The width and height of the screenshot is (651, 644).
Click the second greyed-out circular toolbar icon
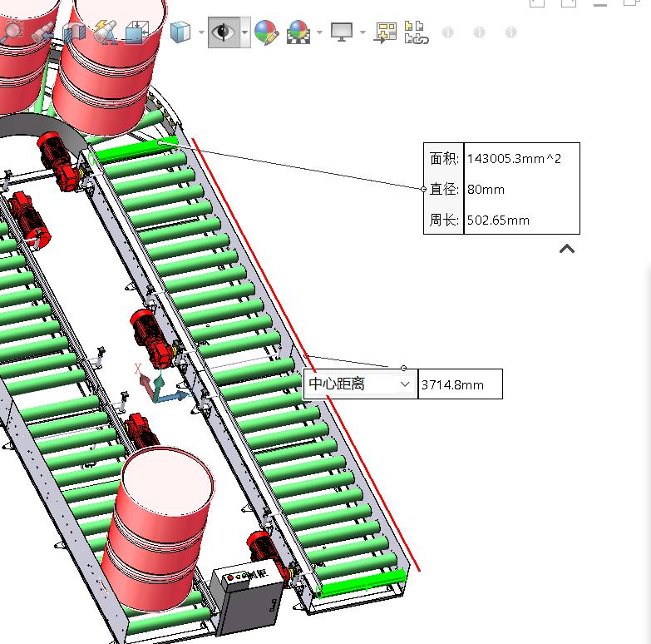(479, 32)
